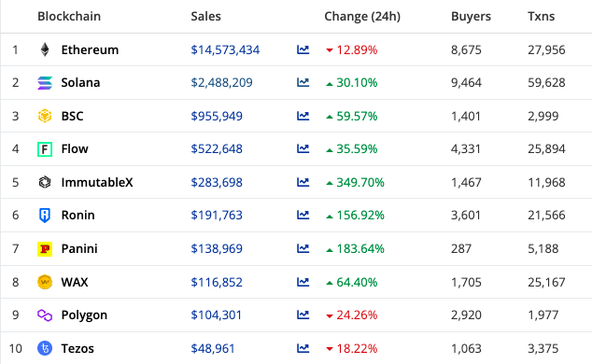592x364 pixels.
Task: Open the sales chart icon for Flow
Action: 303,149
